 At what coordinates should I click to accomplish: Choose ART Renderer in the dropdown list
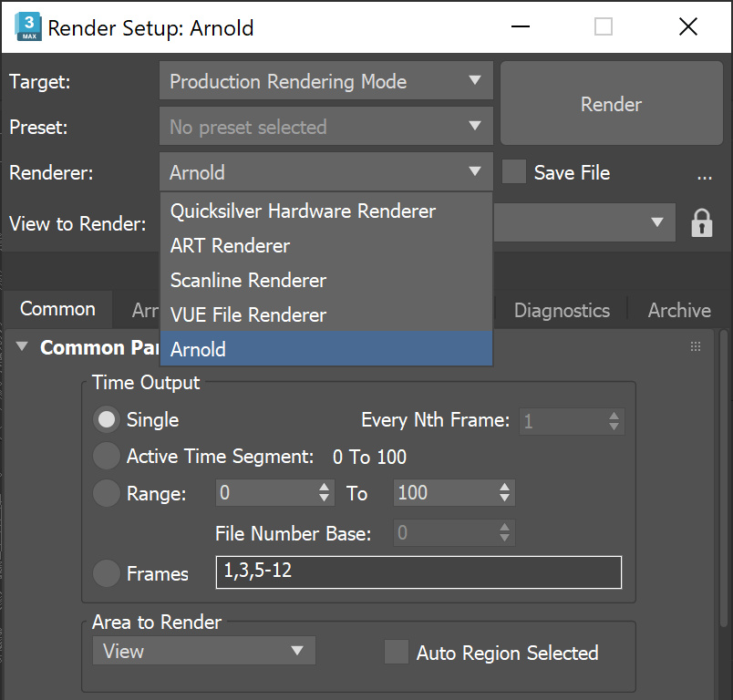point(231,245)
